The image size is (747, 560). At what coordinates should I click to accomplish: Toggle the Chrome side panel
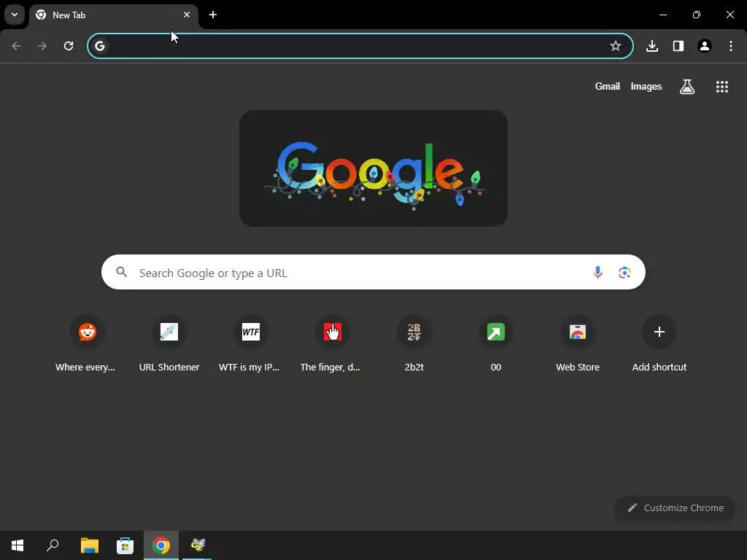click(678, 46)
